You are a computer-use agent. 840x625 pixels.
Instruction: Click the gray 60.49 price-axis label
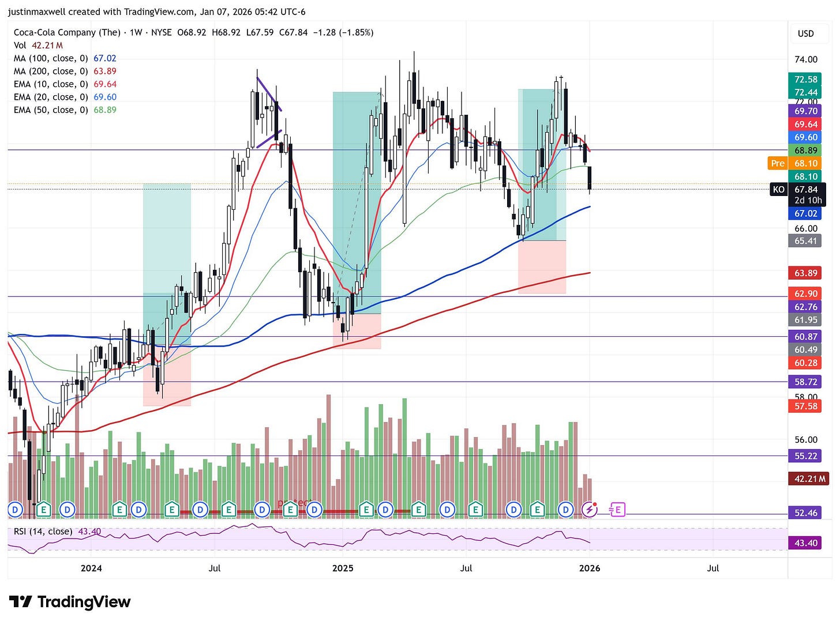806,349
